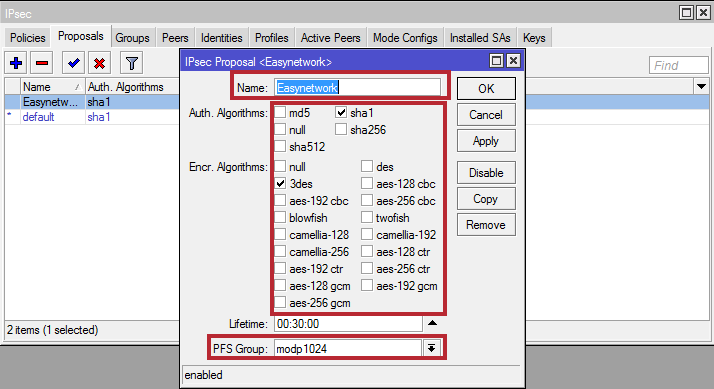
Task: Select camellia-192 encryption checkbox
Action: point(367,235)
